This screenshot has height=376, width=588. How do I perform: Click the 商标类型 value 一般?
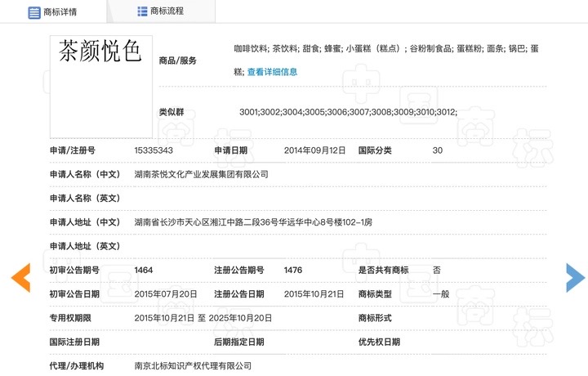tap(440, 294)
